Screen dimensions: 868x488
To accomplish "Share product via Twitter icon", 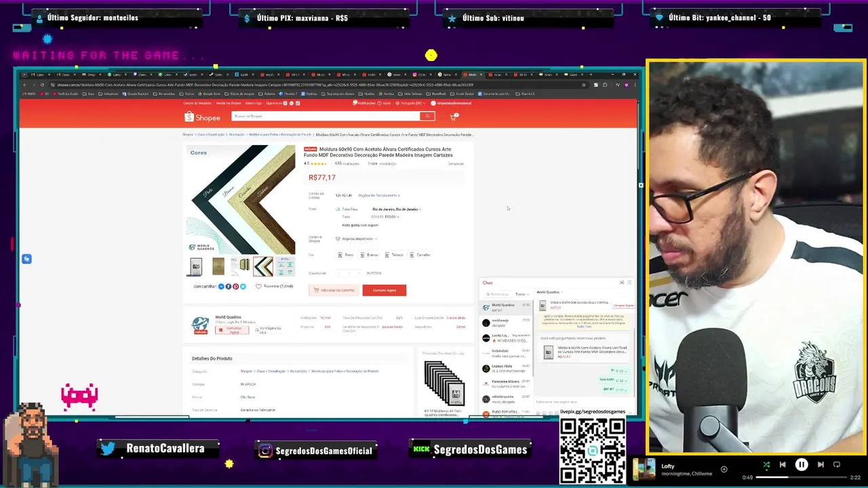I will (243, 287).
